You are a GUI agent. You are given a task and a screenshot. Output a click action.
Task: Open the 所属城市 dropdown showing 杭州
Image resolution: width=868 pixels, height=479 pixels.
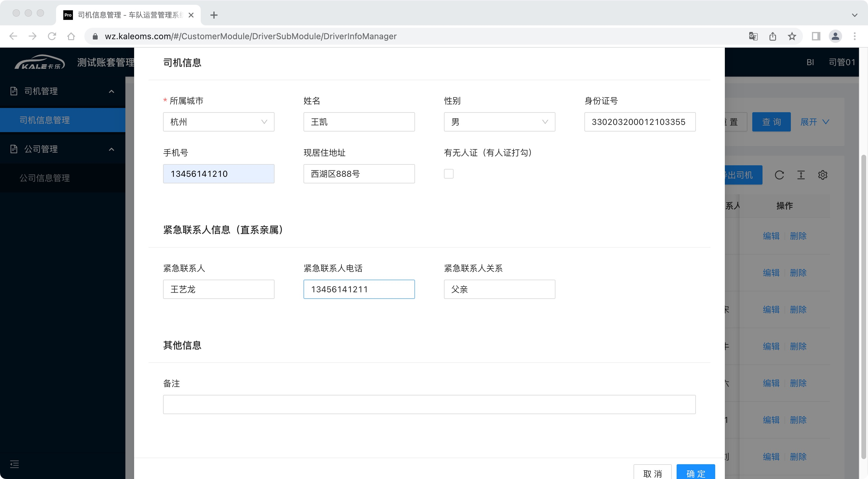[x=219, y=122]
